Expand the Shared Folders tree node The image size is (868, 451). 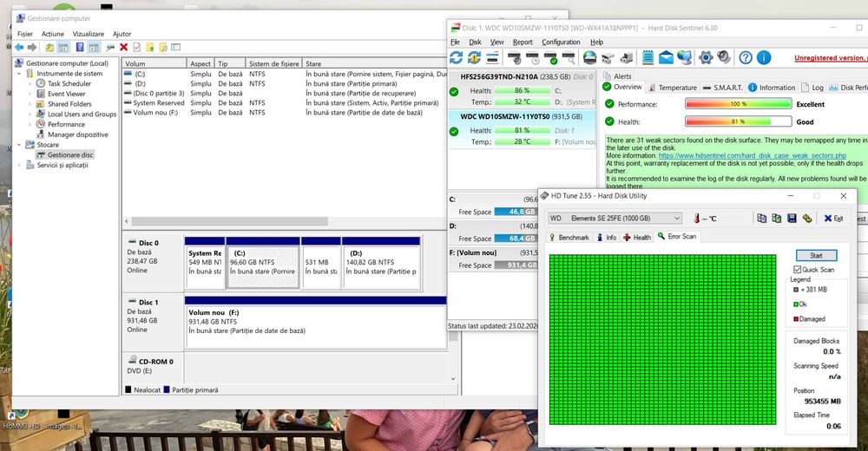(30, 104)
